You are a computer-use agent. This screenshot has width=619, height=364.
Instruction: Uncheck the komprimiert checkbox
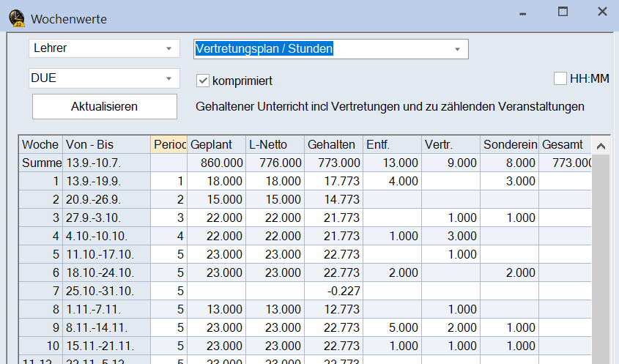(203, 80)
